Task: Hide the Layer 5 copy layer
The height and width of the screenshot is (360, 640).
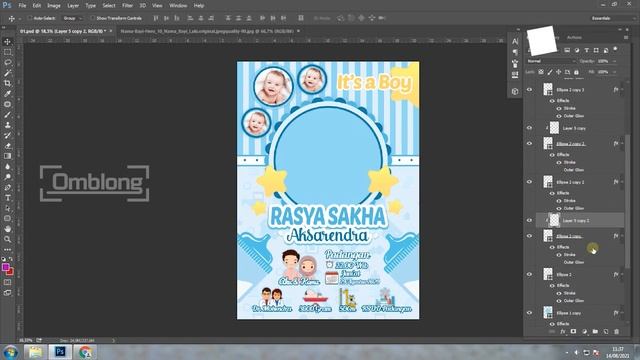Action: [529, 128]
